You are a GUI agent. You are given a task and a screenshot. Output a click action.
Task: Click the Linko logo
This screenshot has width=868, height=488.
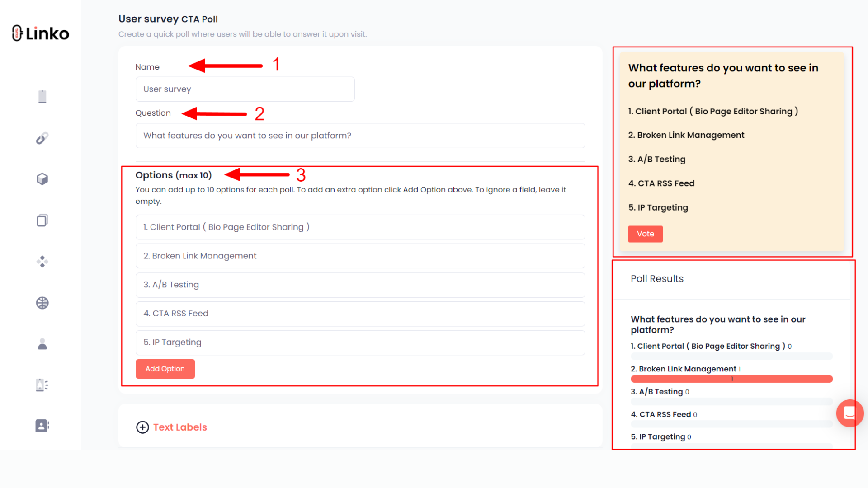(x=40, y=33)
